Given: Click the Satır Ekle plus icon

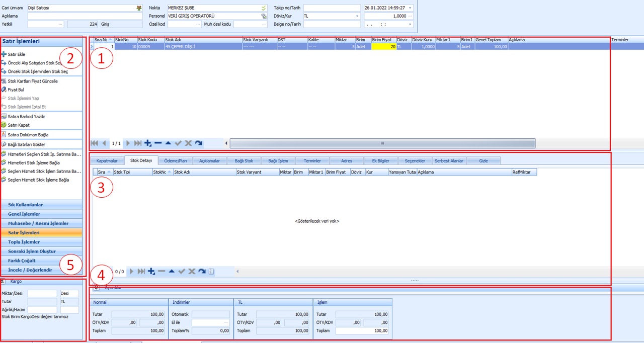Looking at the screenshot, I should point(4,54).
